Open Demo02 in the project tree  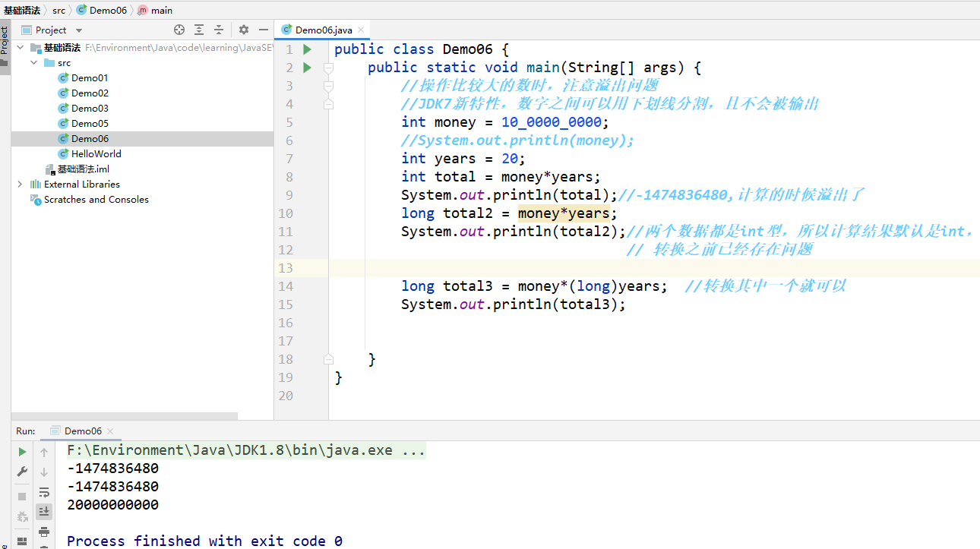(x=90, y=93)
